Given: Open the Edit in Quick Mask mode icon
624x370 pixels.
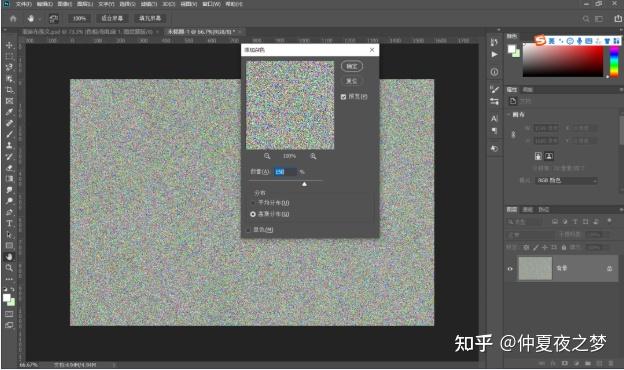Looking at the screenshot, I should pyautogui.click(x=9, y=314).
